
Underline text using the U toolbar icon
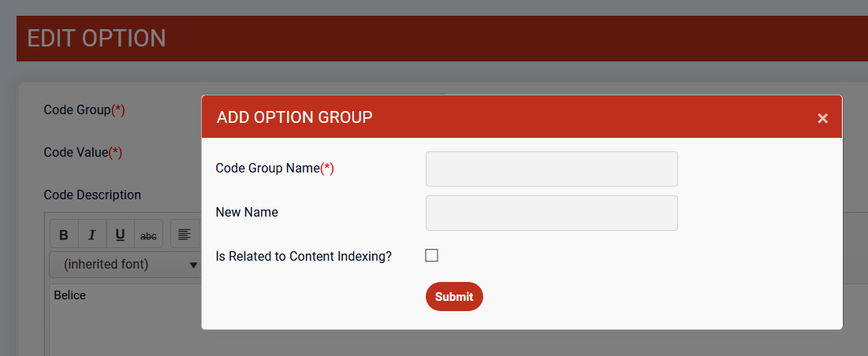coord(120,235)
